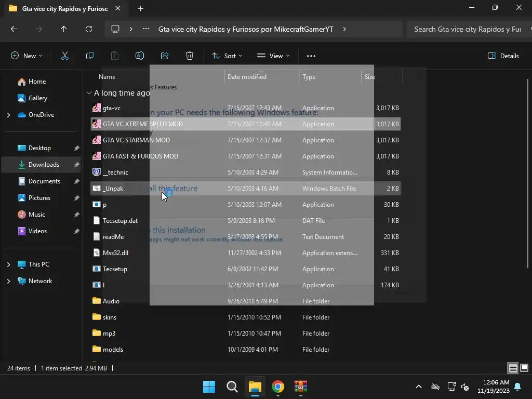Viewport: 532px width, 399px height.
Task: Click the vertical scrollbar of file list
Action: pyautogui.click(x=528, y=173)
